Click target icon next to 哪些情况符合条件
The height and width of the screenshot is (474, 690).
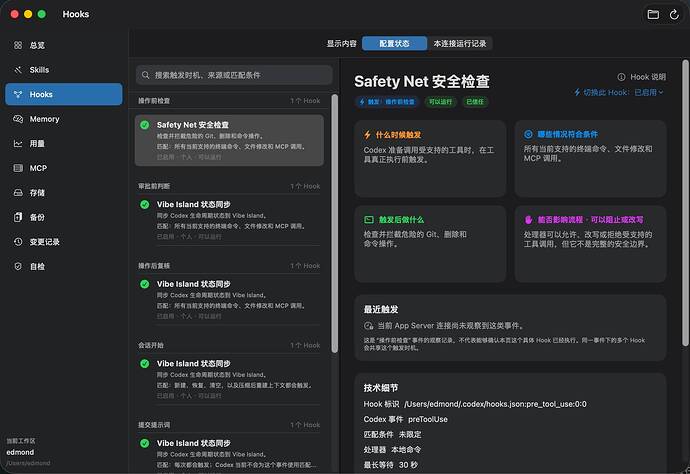point(528,134)
